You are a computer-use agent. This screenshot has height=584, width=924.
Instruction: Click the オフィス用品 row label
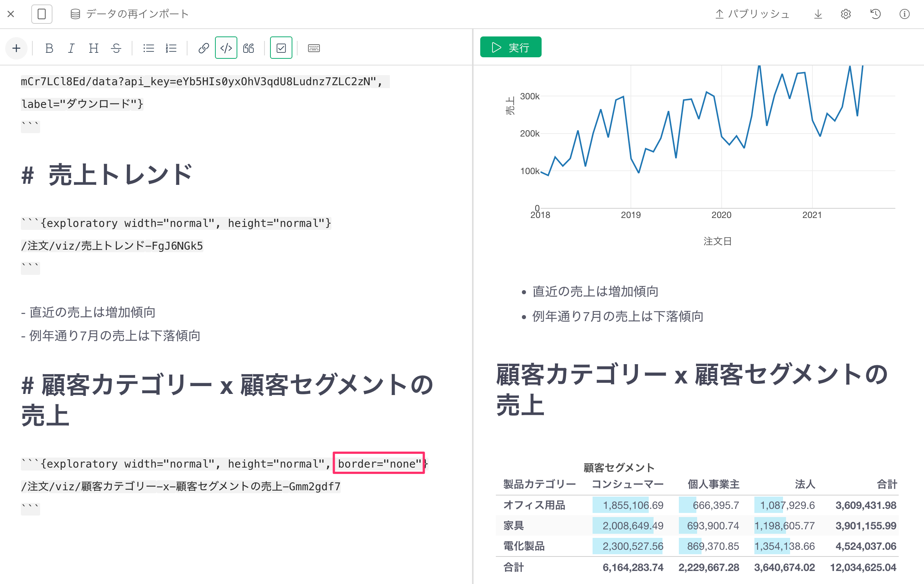(x=534, y=505)
